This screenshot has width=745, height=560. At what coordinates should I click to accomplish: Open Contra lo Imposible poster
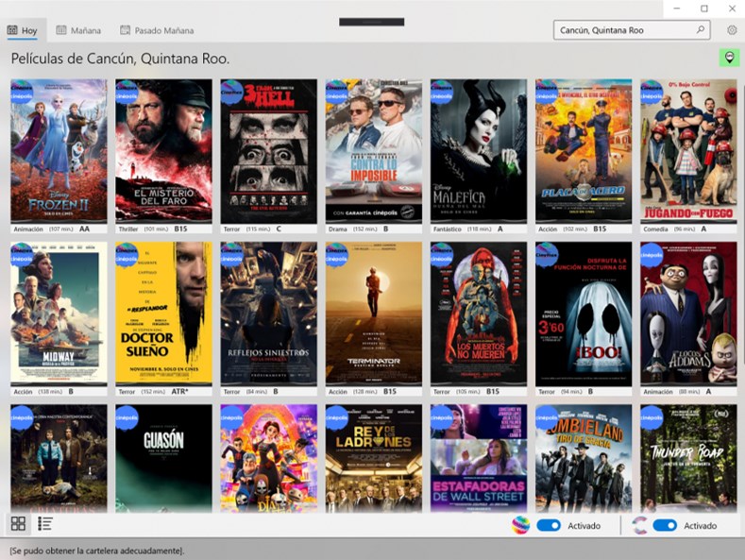[x=374, y=151]
